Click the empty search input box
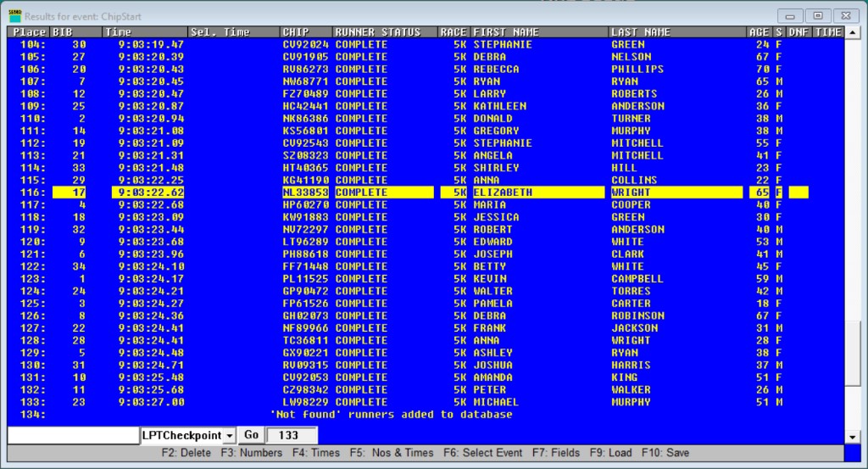The width and height of the screenshot is (868, 469). 73,435
